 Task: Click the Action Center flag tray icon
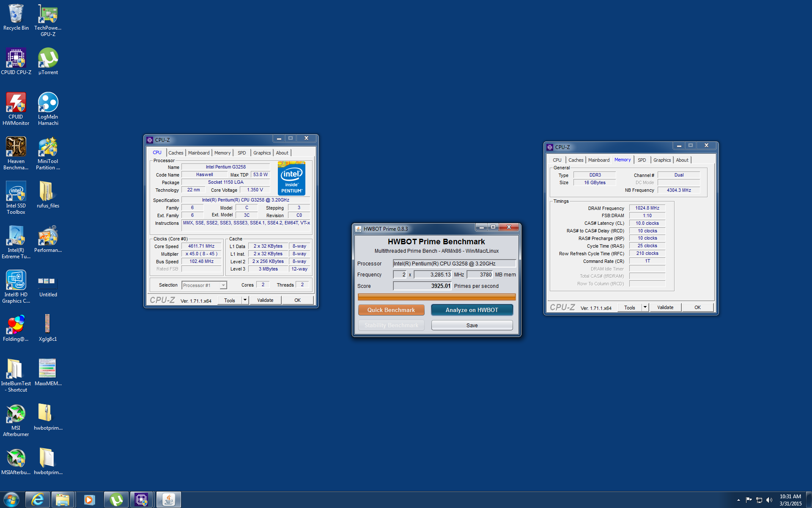click(749, 500)
